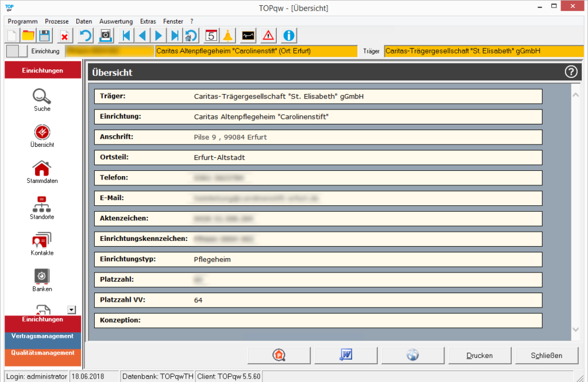The width and height of the screenshot is (588, 382).
Task: Select Kontakte in the sidebar
Action: click(x=42, y=244)
